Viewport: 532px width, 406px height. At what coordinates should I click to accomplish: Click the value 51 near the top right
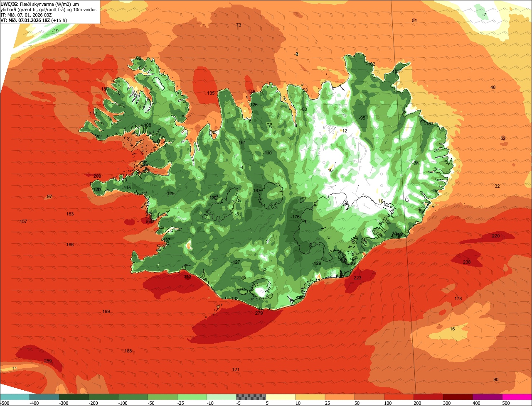[x=414, y=20]
